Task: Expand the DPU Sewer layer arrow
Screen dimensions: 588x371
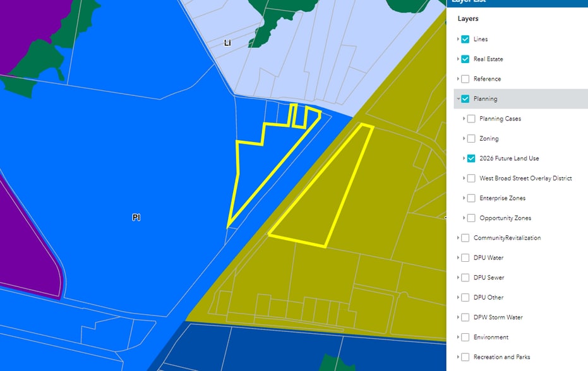Action: tap(458, 278)
